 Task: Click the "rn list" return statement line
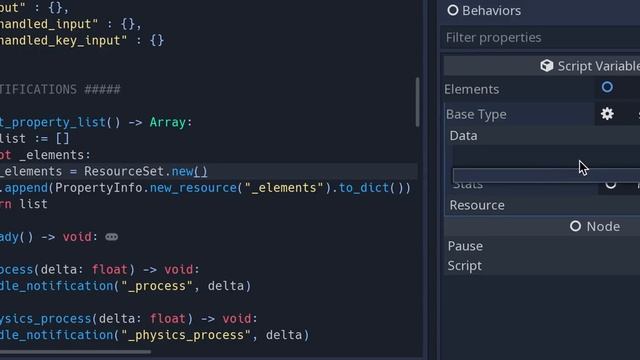24,204
